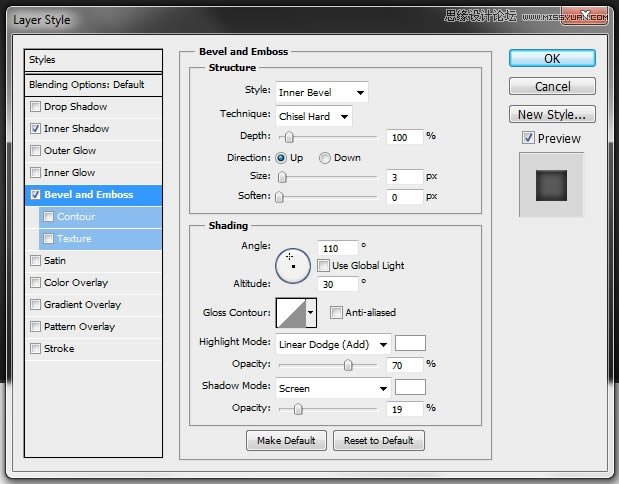Open the Highlight Mode dropdown
The width and height of the screenshot is (619, 484).
pos(333,344)
